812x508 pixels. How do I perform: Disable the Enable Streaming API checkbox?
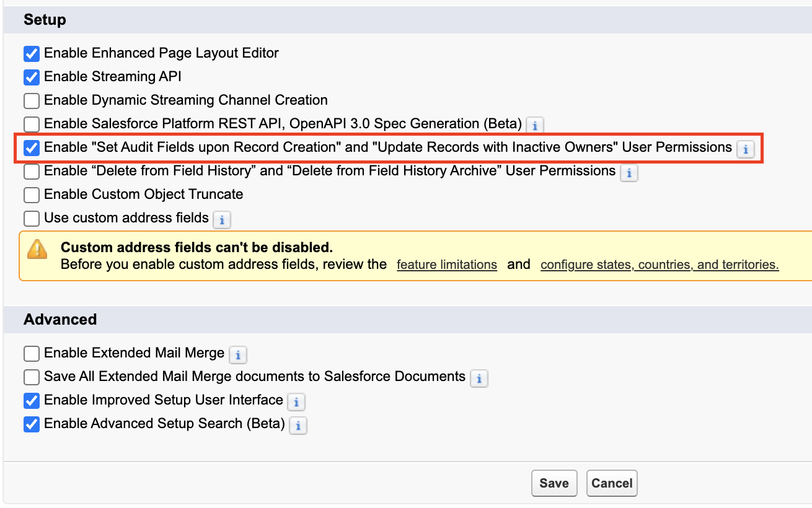tap(32, 77)
